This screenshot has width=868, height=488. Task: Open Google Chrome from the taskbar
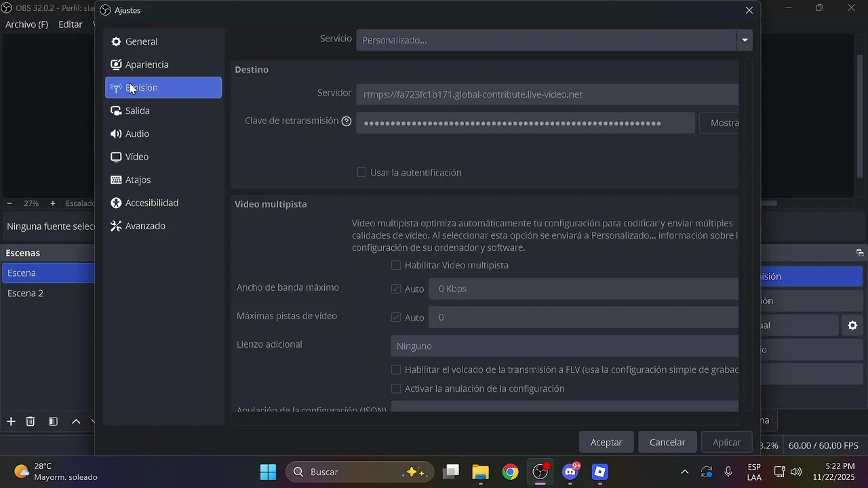511,472
